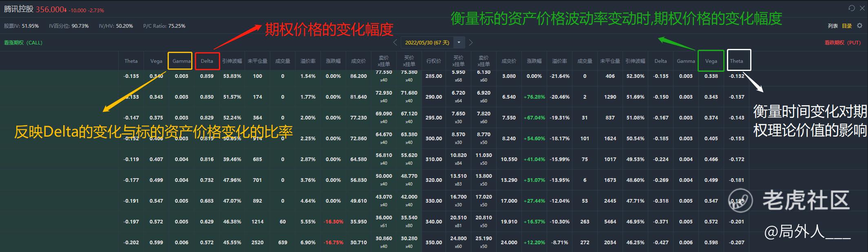
Task: Click call last price 77.230
Action: (358, 118)
